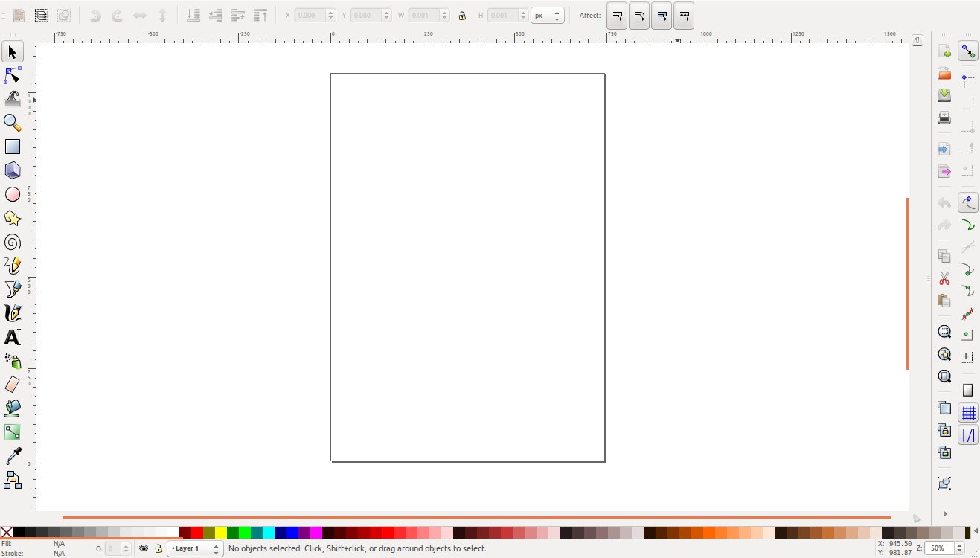The height and width of the screenshot is (558, 980).
Task: Toggle scale rounded corners Affect button
Action: (x=639, y=15)
